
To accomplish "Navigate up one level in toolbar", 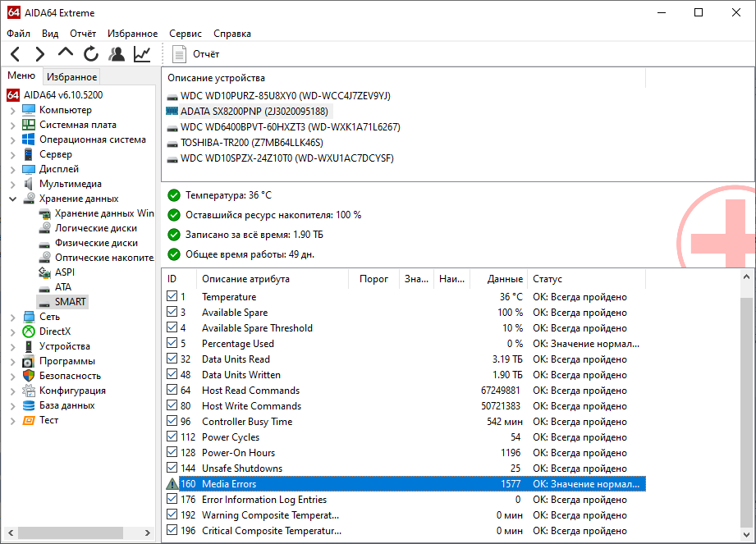I will click(66, 52).
